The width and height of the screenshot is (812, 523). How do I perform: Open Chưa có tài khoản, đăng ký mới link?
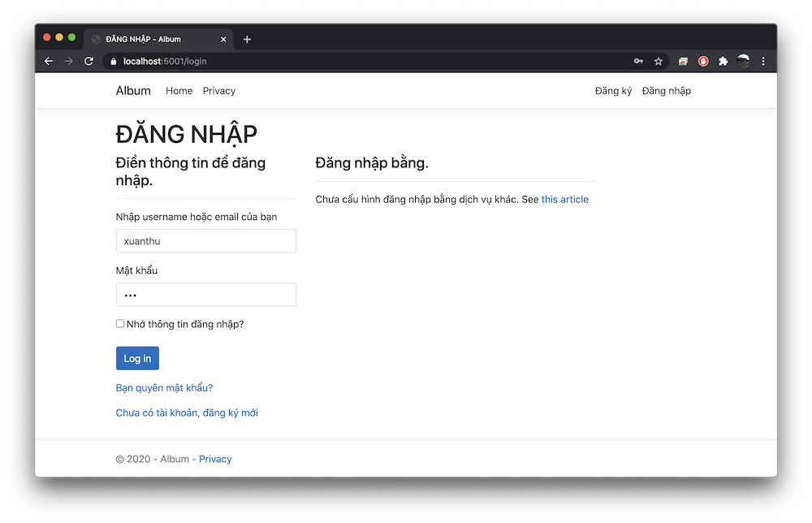click(187, 413)
